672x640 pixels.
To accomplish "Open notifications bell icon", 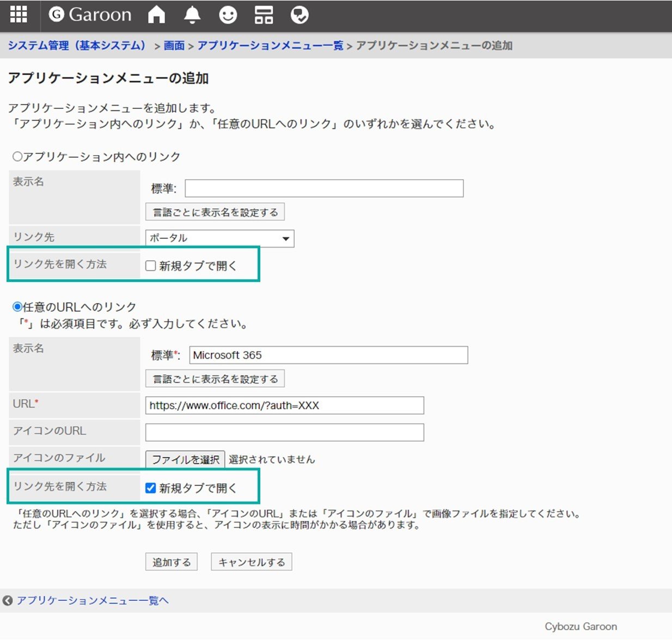I will (192, 15).
